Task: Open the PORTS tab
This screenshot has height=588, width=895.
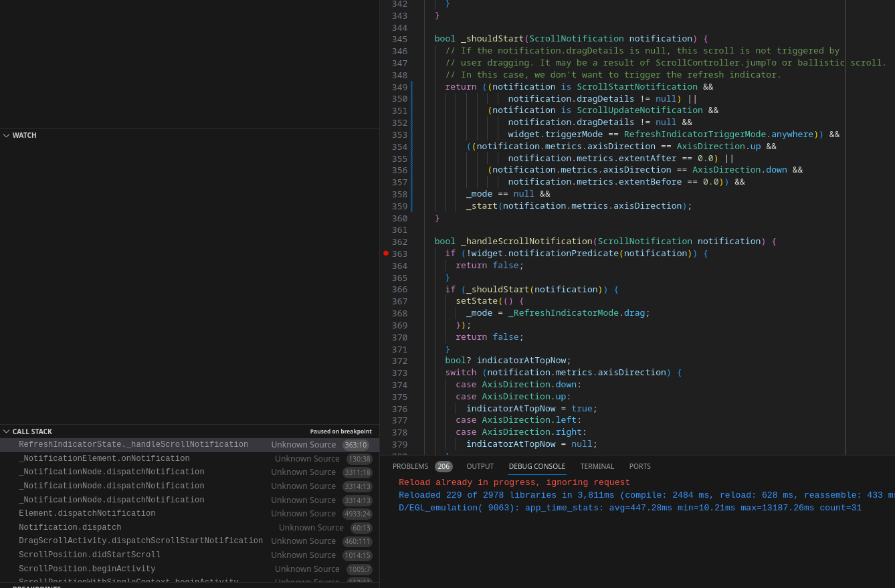Action: 639,466
